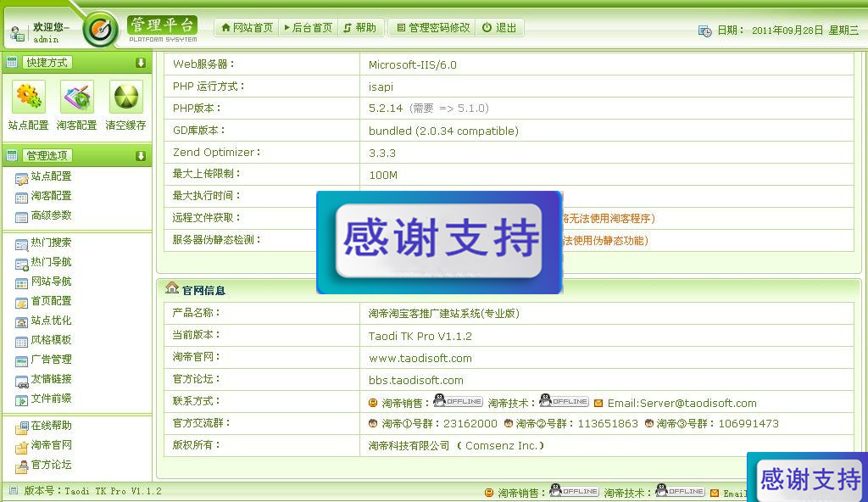The image size is (868, 502).
Task: Open the 友情链接 sidebar link
Action: [x=51, y=378]
